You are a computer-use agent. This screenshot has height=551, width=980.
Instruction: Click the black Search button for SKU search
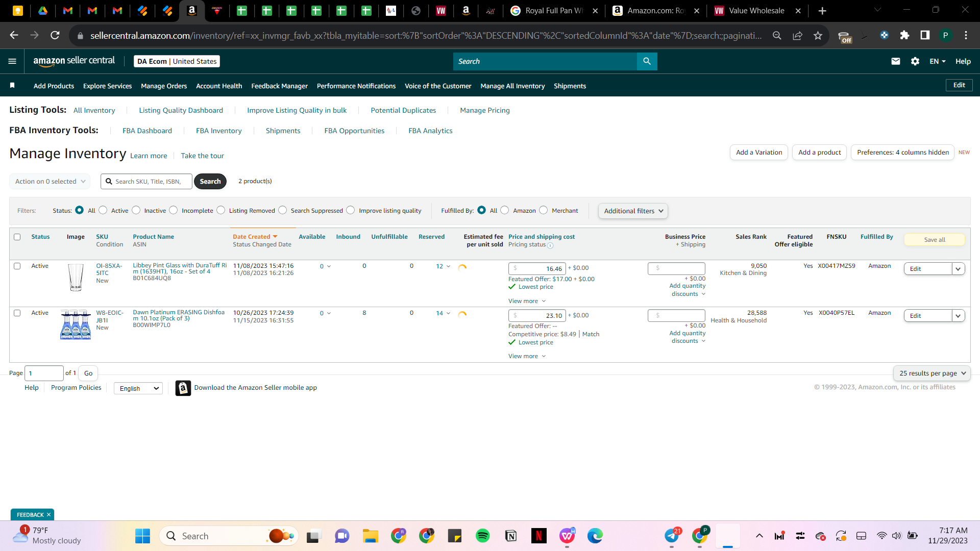pos(210,181)
